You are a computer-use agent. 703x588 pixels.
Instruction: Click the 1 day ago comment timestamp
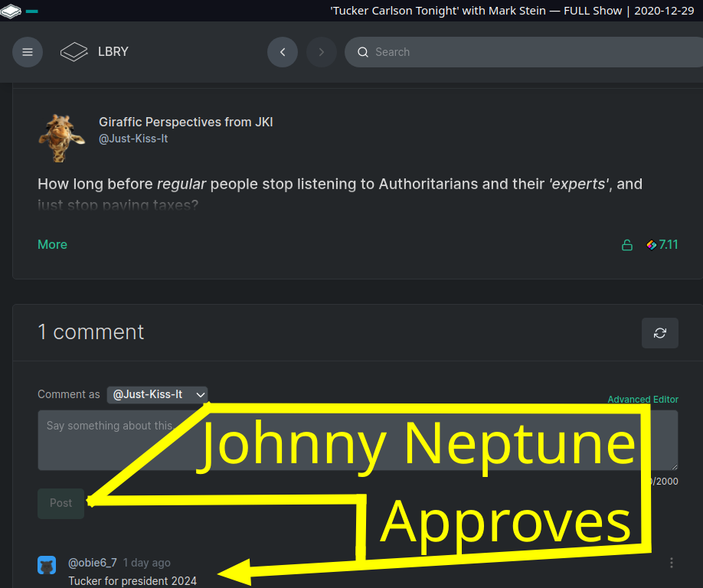click(146, 563)
